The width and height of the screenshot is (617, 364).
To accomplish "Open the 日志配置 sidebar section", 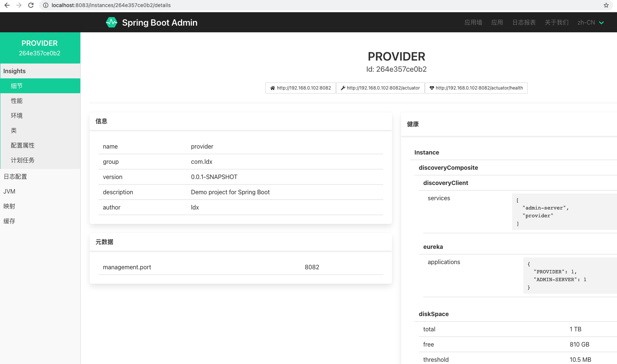I will point(40,176).
